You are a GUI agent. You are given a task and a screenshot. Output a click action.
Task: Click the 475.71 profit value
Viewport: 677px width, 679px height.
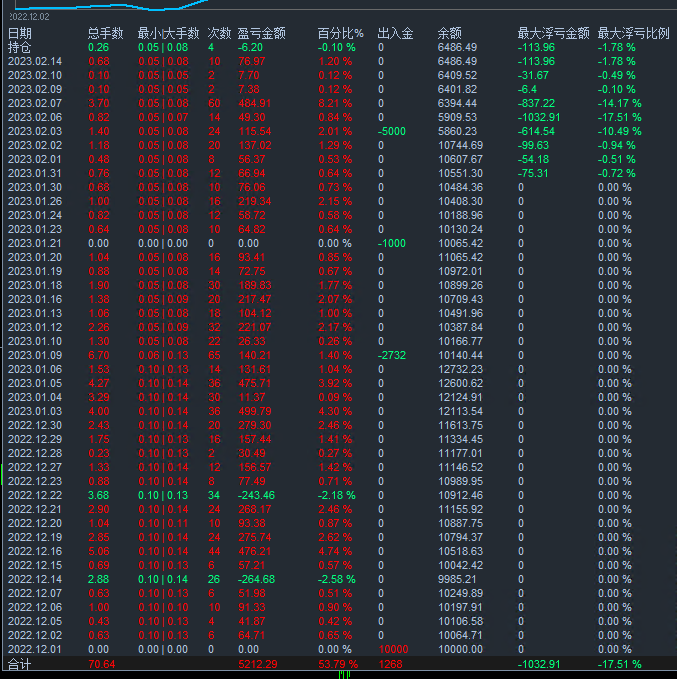click(x=254, y=384)
